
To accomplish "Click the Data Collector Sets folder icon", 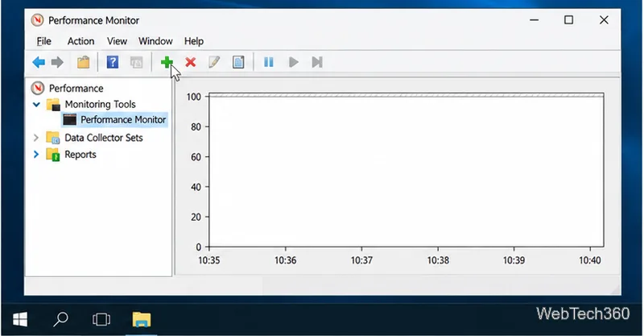I will (x=53, y=138).
